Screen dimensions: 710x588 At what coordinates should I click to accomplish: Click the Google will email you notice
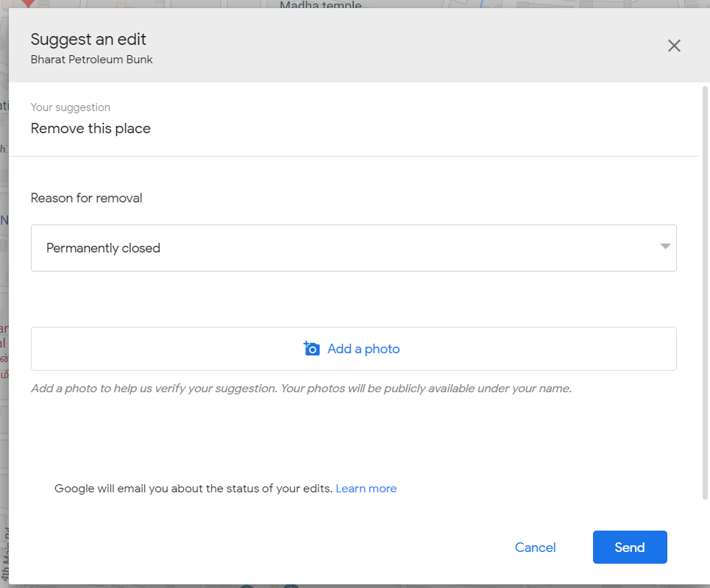(194, 489)
